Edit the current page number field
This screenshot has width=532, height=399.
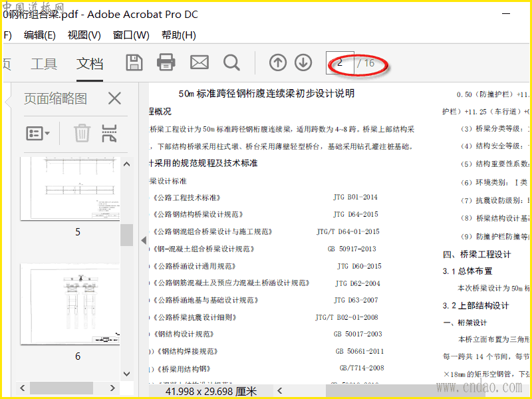coord(340,63)
